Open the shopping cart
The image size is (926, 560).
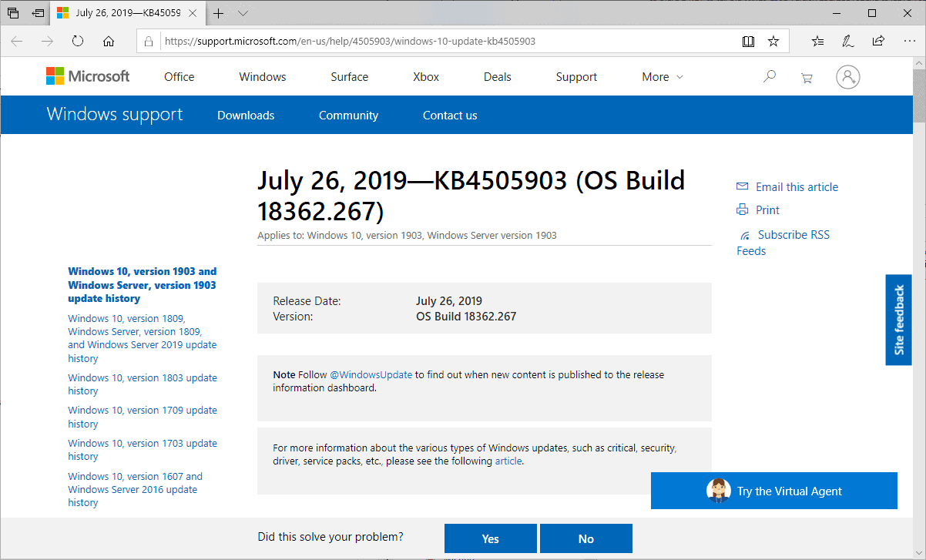tap(806, 76)
